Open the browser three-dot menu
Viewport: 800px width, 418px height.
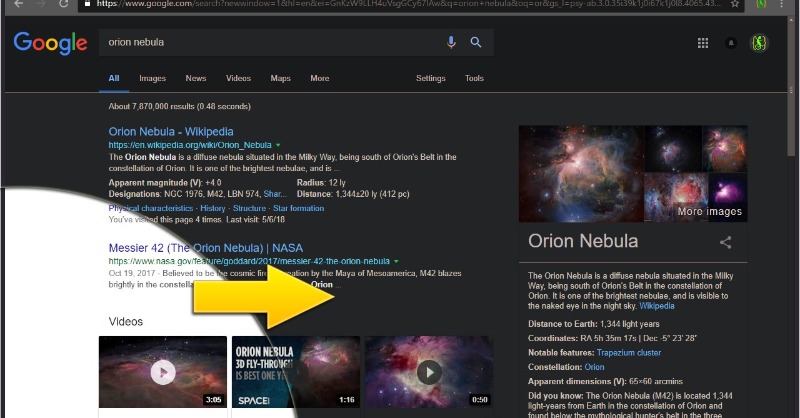pyautogui.click(x=782, y=4)
